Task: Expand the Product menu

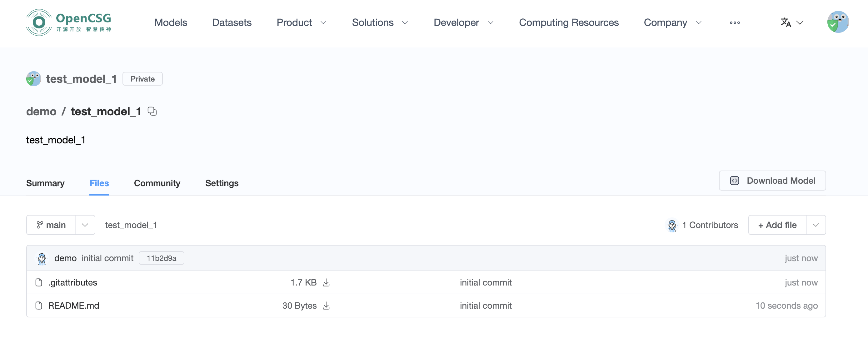Action: [x=301, y=22]
